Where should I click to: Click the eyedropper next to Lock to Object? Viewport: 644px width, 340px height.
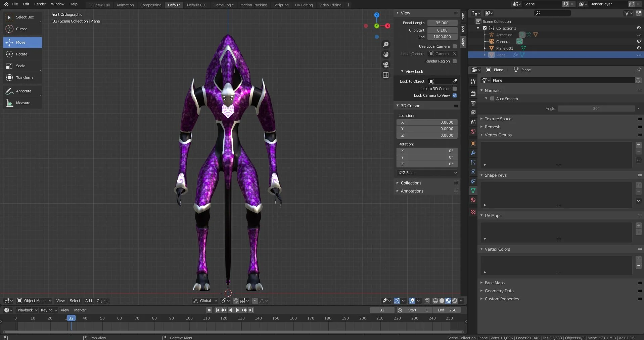[x=455, y=81]
